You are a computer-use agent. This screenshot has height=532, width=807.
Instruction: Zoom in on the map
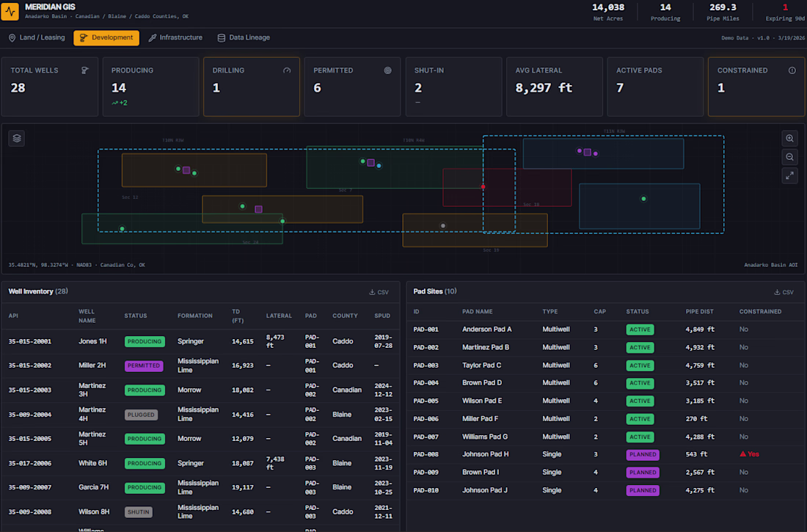coord(789,138)
